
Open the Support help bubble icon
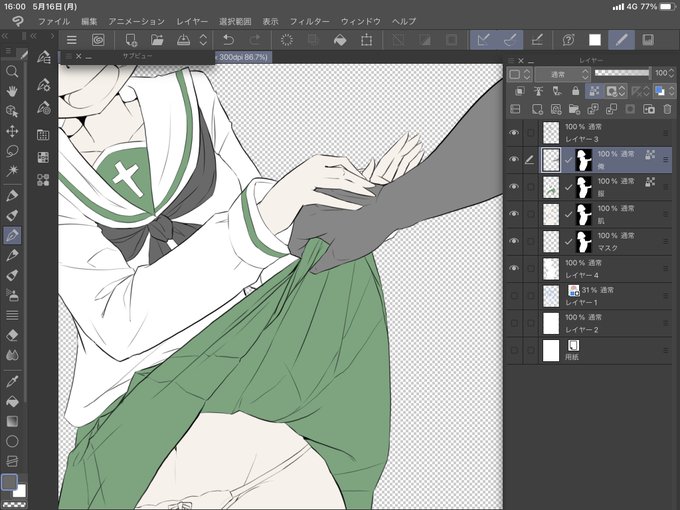568,40
